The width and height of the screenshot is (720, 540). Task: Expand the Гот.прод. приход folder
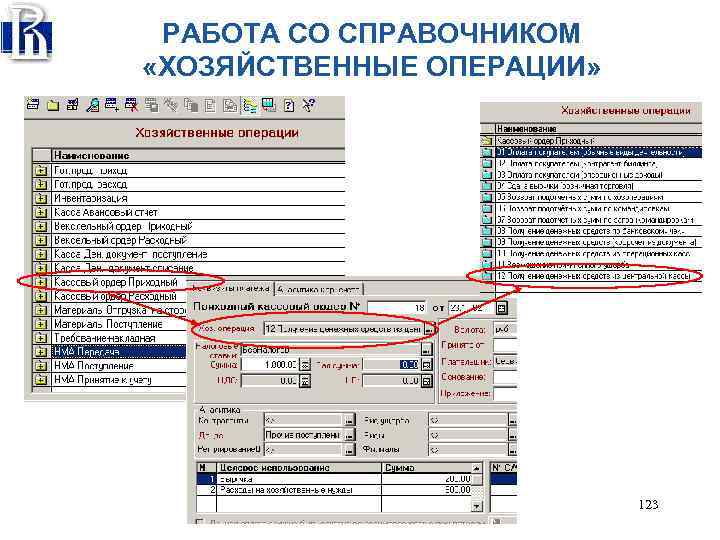click(x=41, y=170)
